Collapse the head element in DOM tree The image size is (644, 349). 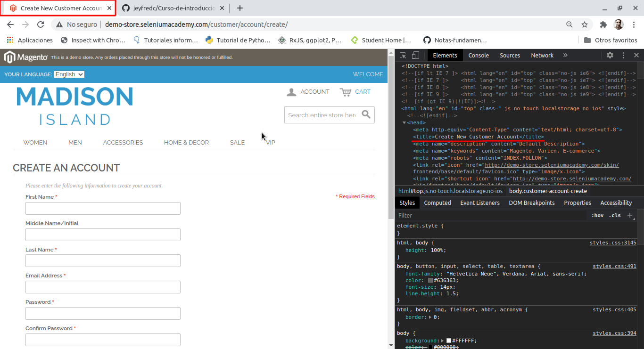click(405, 123)
